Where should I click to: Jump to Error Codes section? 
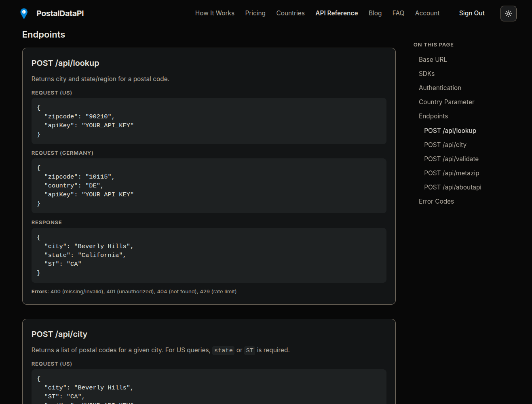coord(436,201)
